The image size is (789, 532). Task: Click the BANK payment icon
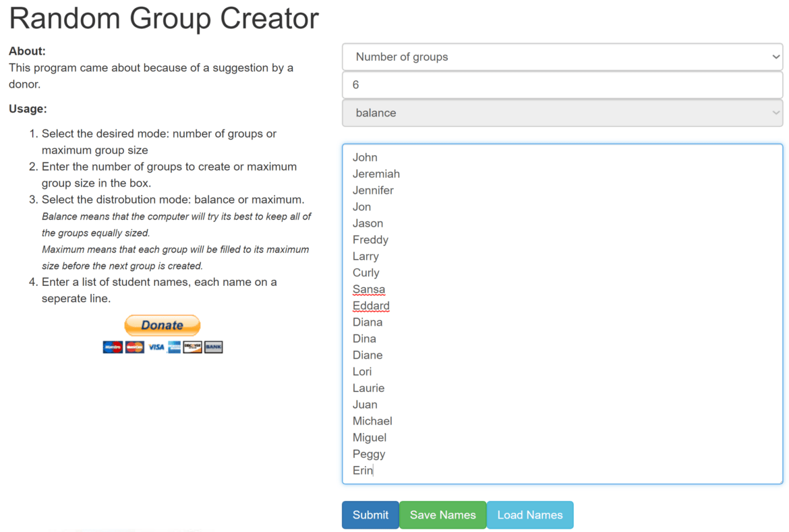click(x=213, y=347)
